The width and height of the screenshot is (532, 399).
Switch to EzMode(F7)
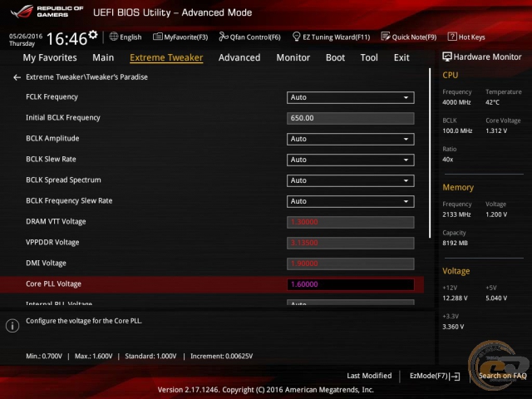[435, 376]
